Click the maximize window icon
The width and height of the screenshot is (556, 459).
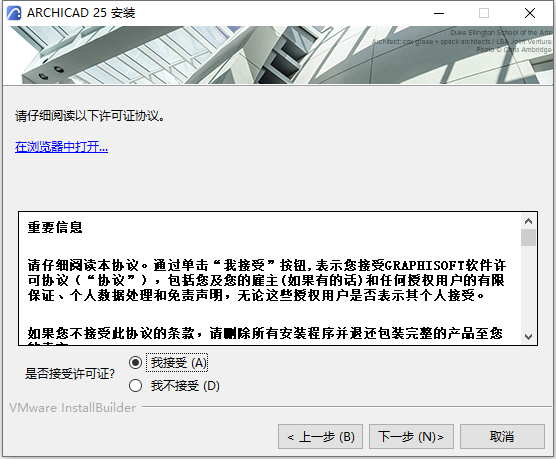[484, 13]
